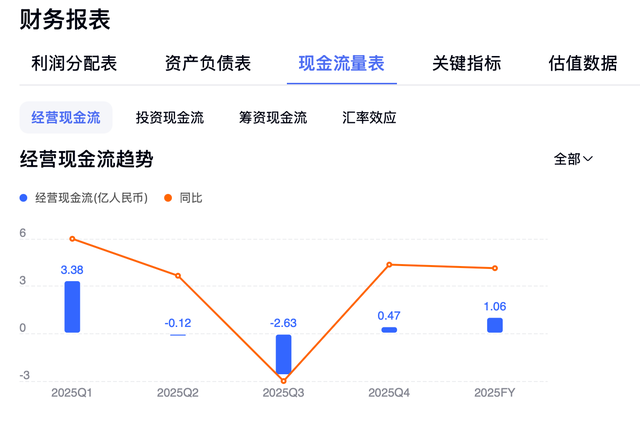Click the 2025Q3 negative bar
The height and width of the screenshot is (421, 640).
[283, 354]
